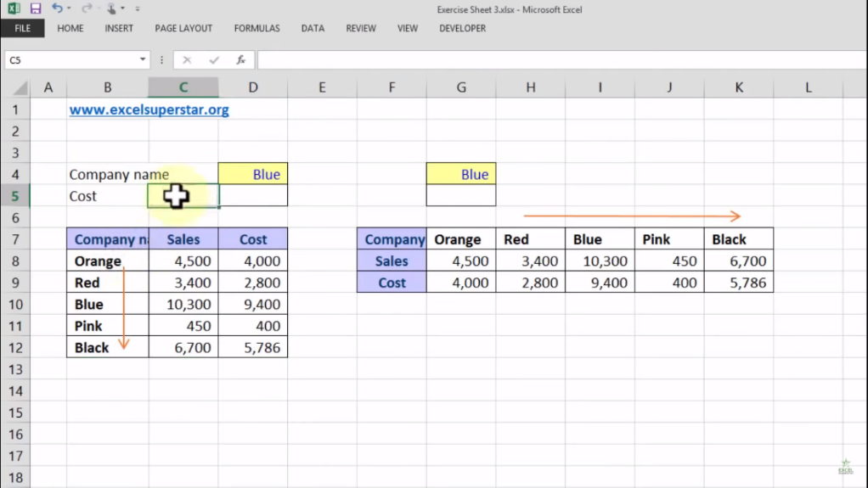Image resolution: width=868 pixels, height=488 pixels.
Task: Switch to the HOME ribbon tab
Action: 70,28
